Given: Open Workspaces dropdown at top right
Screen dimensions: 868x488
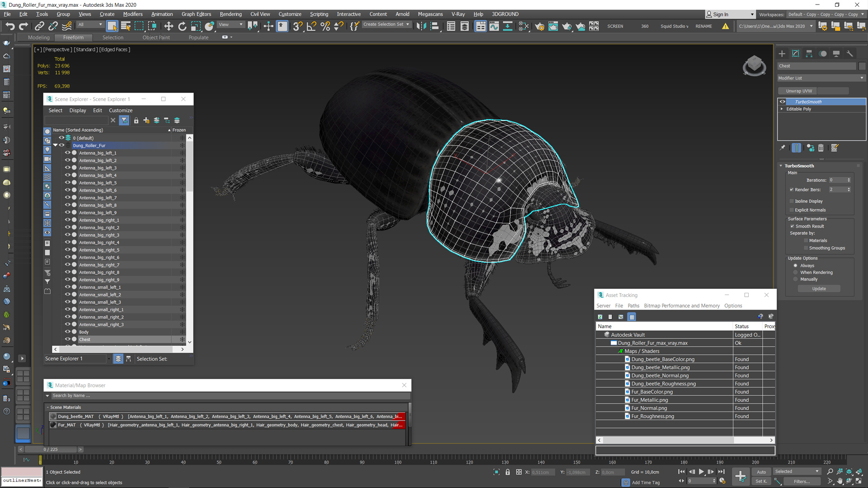Looking at the screenshot, I should (x=826, y=14).
